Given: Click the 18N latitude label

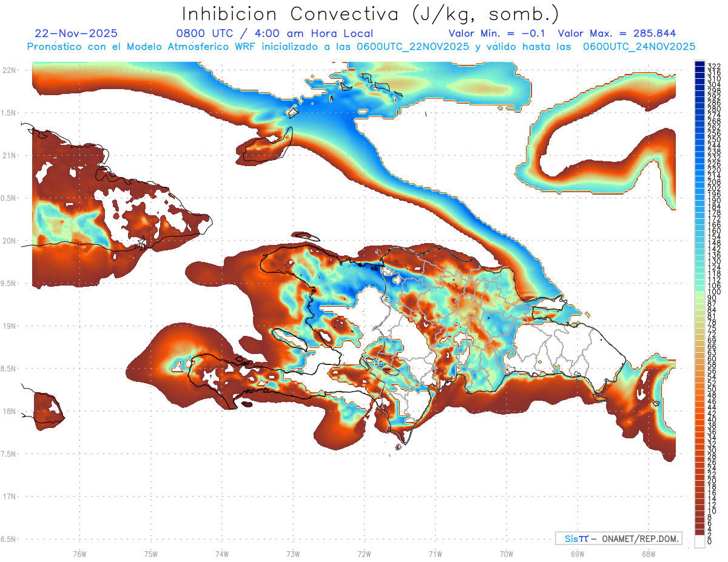Looking at the screenshot, I should [x=10, y=412].
